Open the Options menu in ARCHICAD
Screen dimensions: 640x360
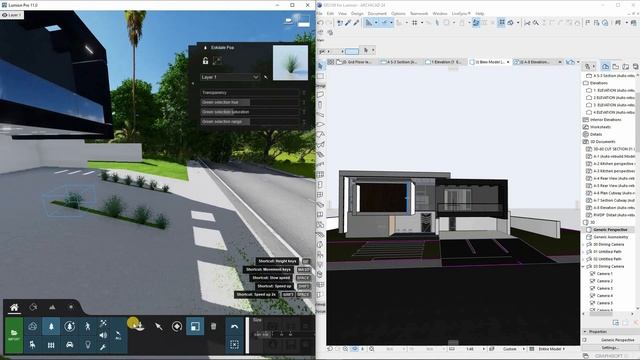click(398, 13)
